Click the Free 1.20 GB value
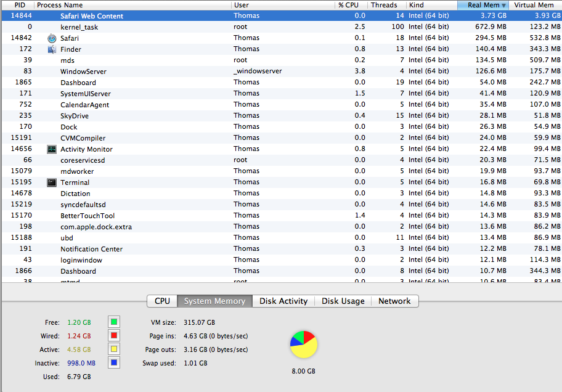This screenshot has width=562, height=392. (79, 322)
